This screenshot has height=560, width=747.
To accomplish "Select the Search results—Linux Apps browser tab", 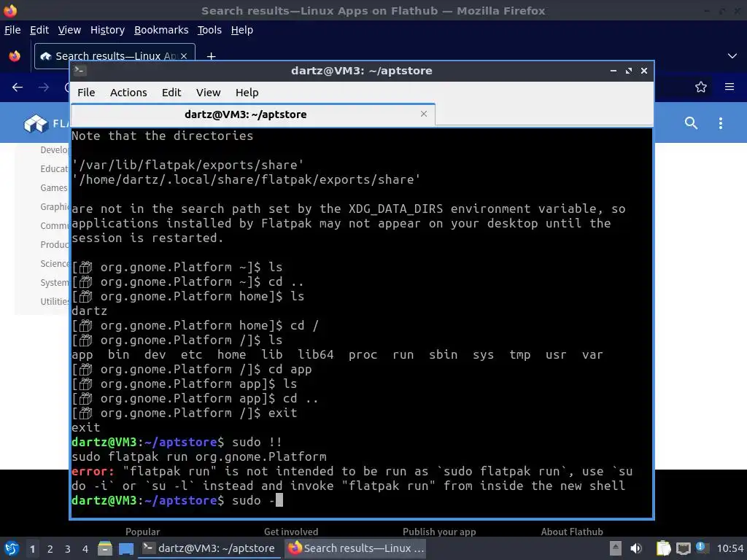I will coord(115,56).
